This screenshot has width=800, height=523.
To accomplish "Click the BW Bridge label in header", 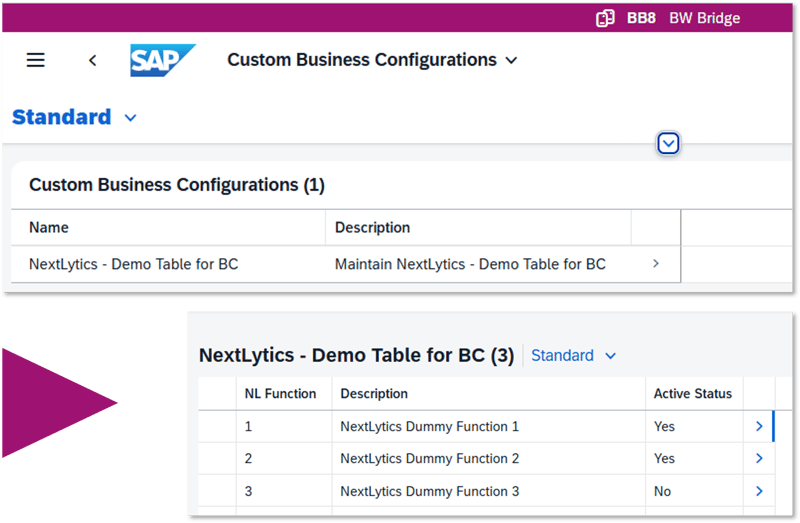I will [x=704, y=18].
